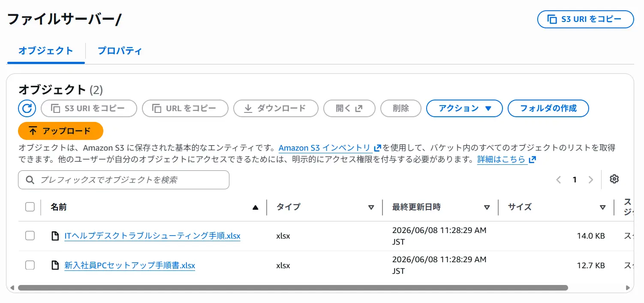Sort by 最終更新日時 column arrow
Viewport: 644px width, 303px height.
click(487, 207)
